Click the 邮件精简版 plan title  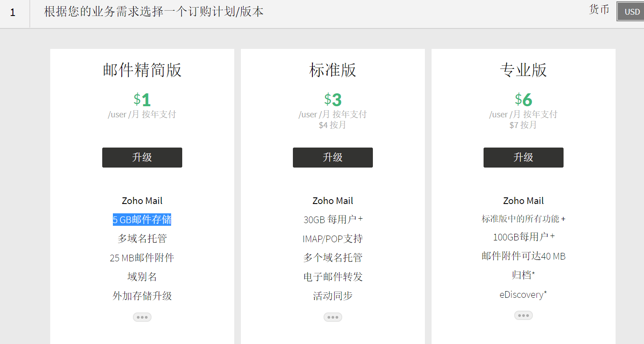click(x=142, y=70)
